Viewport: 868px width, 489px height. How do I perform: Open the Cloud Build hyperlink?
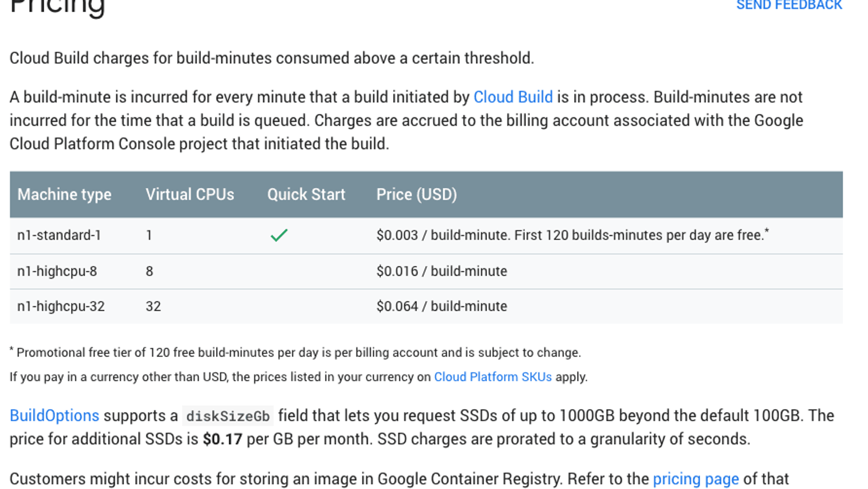coord(513,97)
